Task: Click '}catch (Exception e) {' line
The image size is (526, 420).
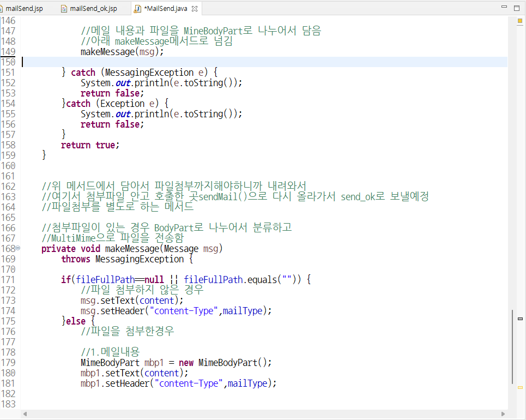Action: 115,104
